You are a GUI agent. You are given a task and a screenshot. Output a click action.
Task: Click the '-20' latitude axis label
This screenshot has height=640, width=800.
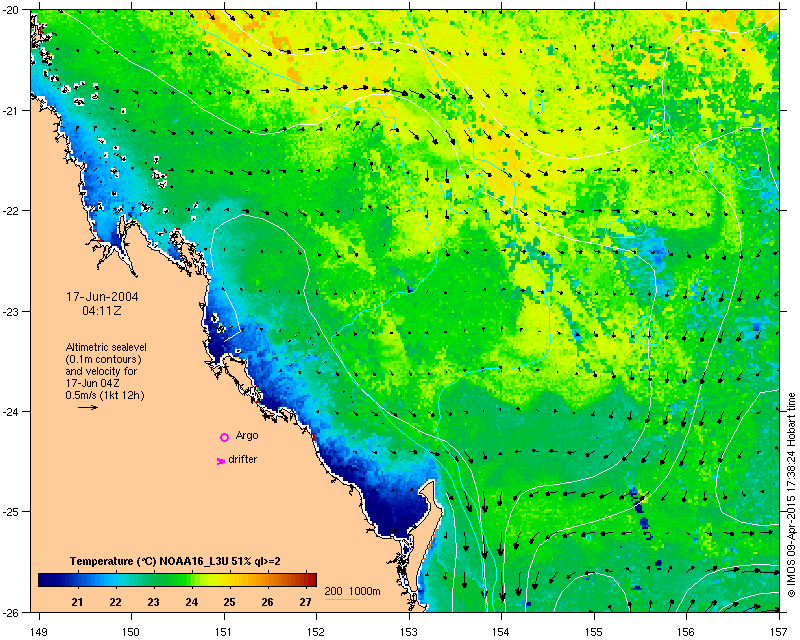[10, 10]
